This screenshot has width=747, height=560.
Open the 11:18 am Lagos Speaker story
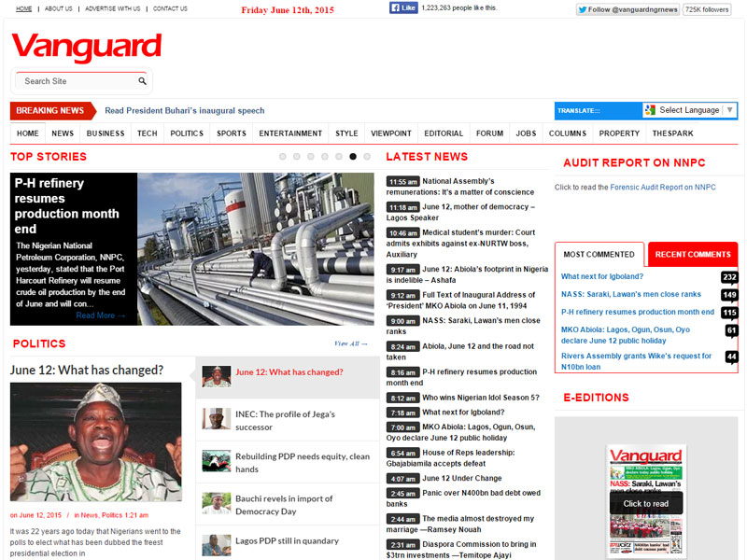tap(460, 212)
